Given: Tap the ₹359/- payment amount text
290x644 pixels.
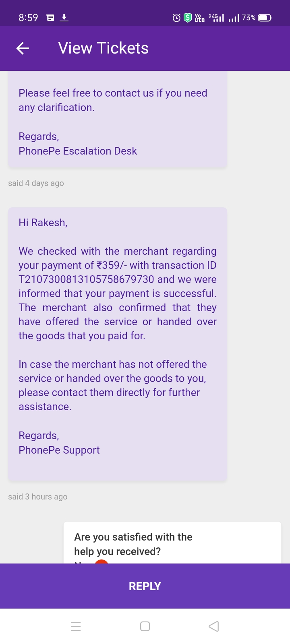Looking at the screenshot, I should point(112,265).
